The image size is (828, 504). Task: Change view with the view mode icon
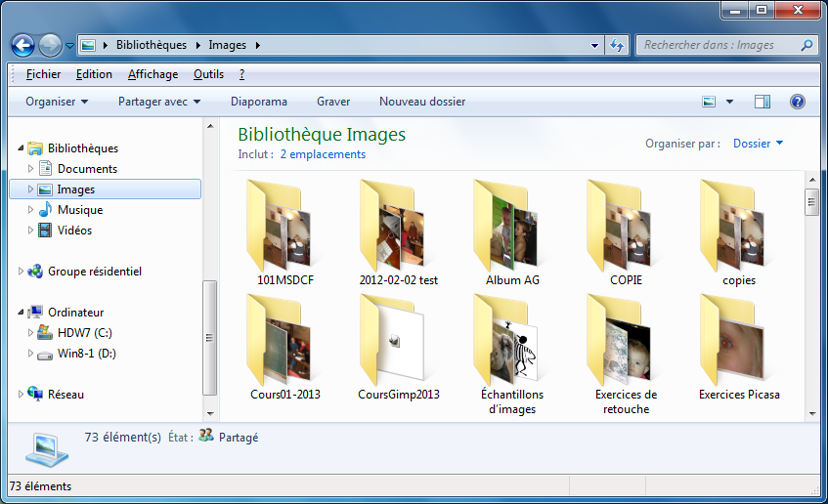tap(709, 102)
